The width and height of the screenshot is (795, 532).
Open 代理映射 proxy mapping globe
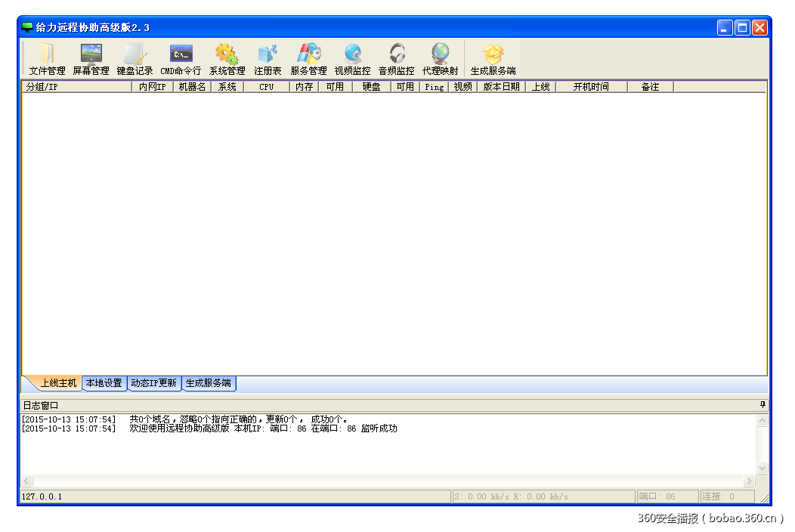[440, 59]
